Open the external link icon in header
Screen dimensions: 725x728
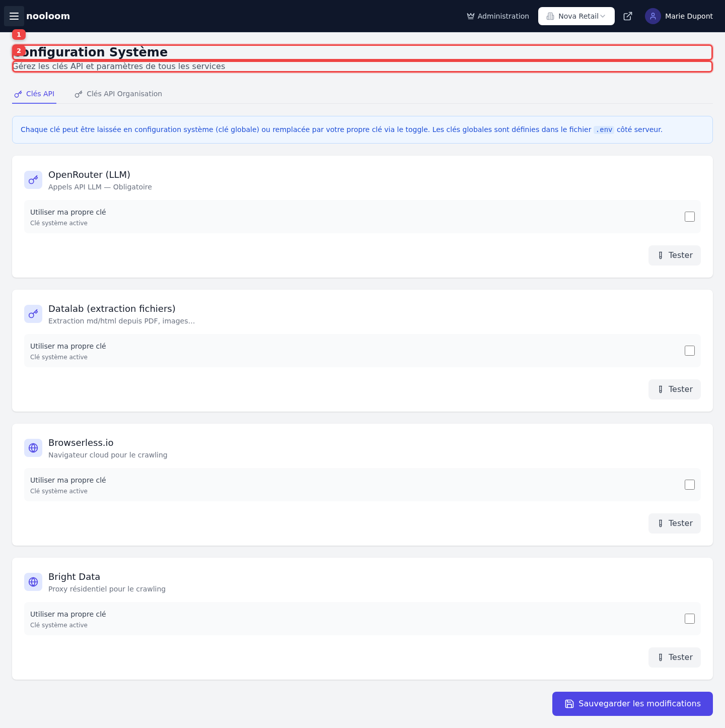[x=628, y=16]
